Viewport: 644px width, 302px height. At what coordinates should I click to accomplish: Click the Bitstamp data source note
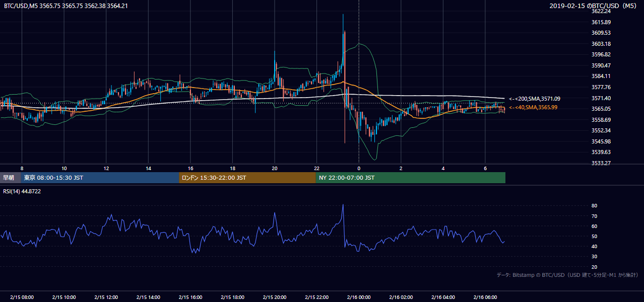(567, 275)
